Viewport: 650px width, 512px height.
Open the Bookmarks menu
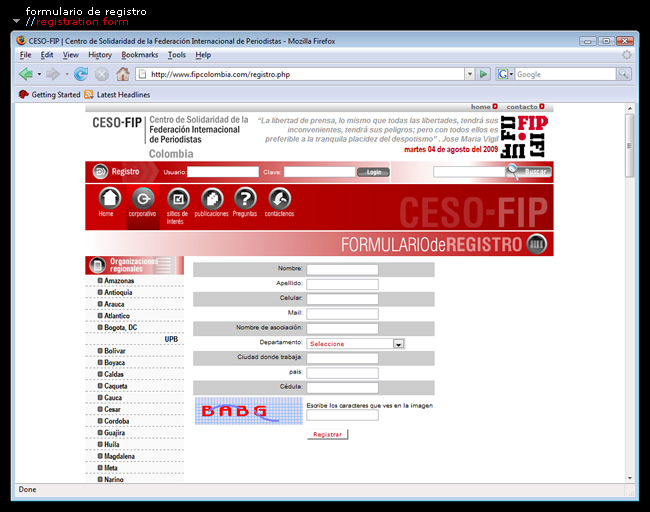pos(140,55)
